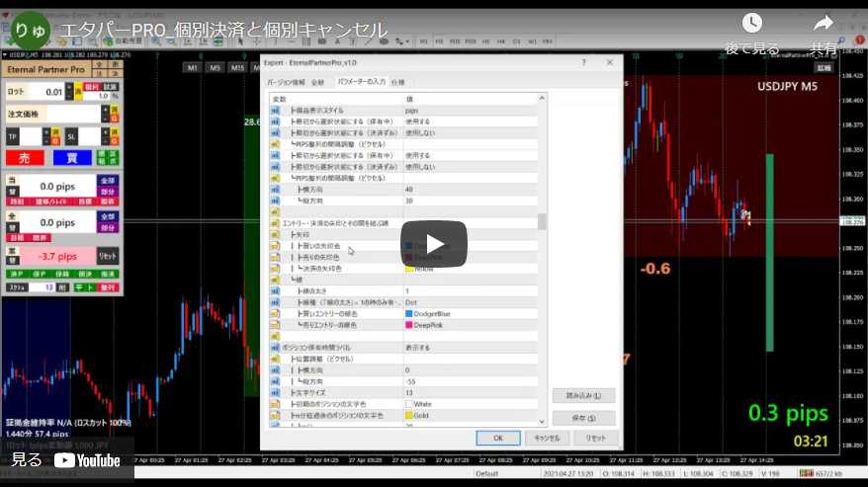
Task: Click the リセット button in Eternal Partner panel
Action: click(x=108, y=256)
